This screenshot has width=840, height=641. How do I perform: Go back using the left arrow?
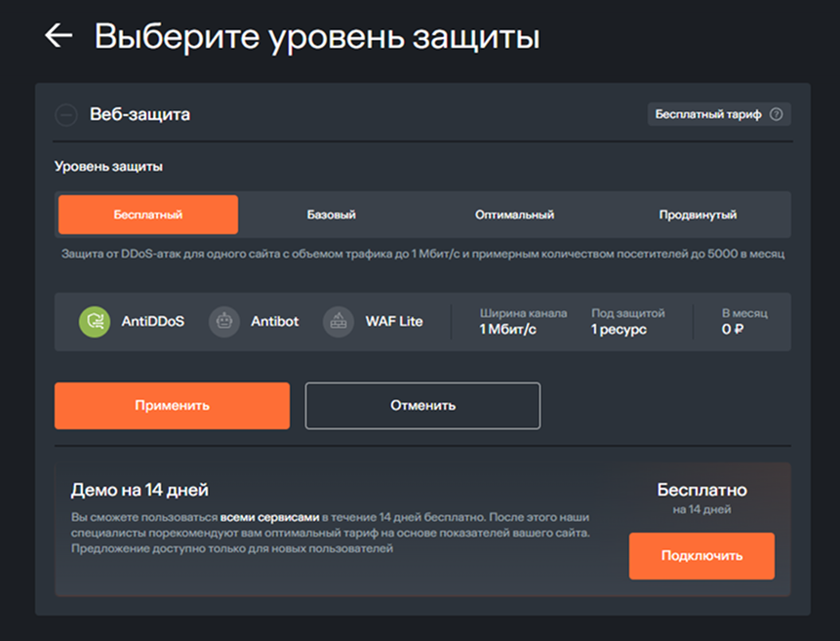pos(59,36)
